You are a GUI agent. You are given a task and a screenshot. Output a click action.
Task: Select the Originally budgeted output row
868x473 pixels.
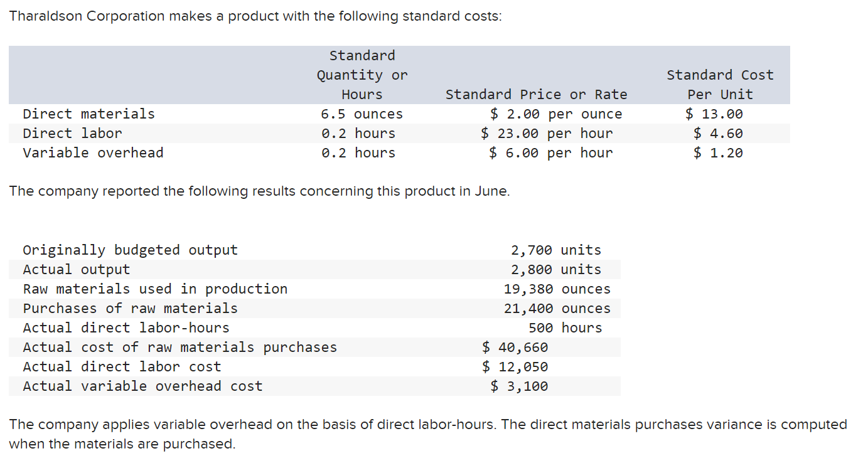tap(131, 250)
